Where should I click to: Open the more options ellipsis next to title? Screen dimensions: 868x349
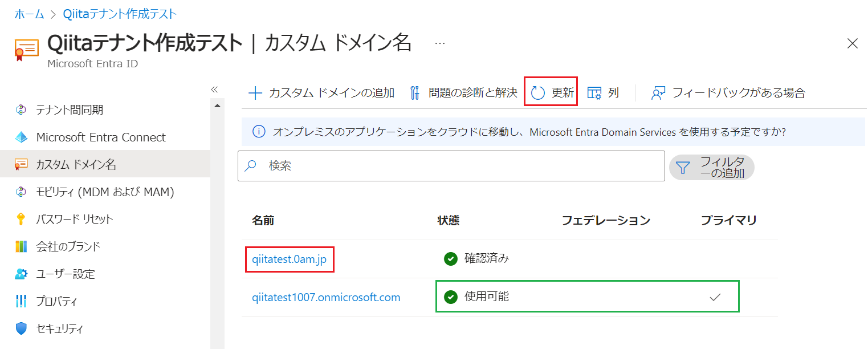[439, 43]
